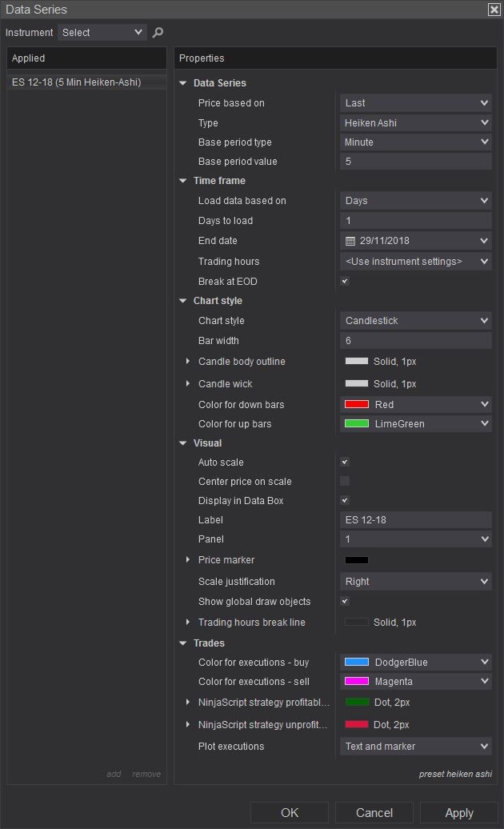Collapse the Time frame section
504x829 pixels.
[183, 181]
